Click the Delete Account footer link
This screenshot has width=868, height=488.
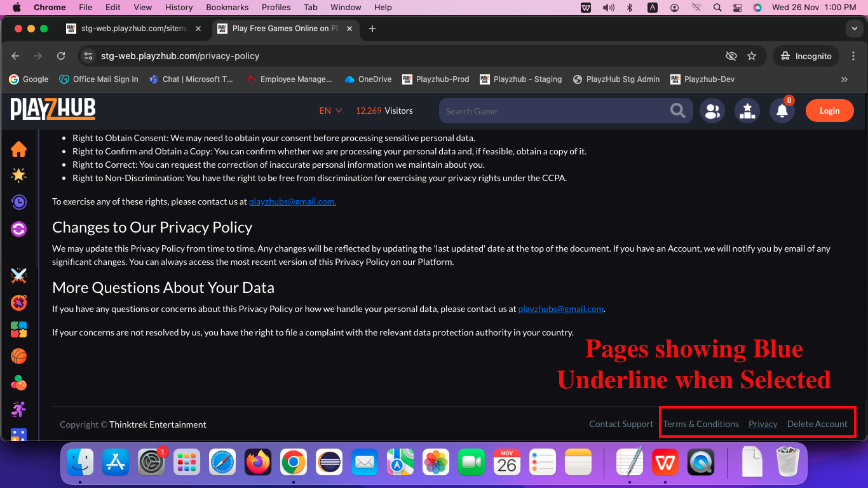(x=817, y=424)
